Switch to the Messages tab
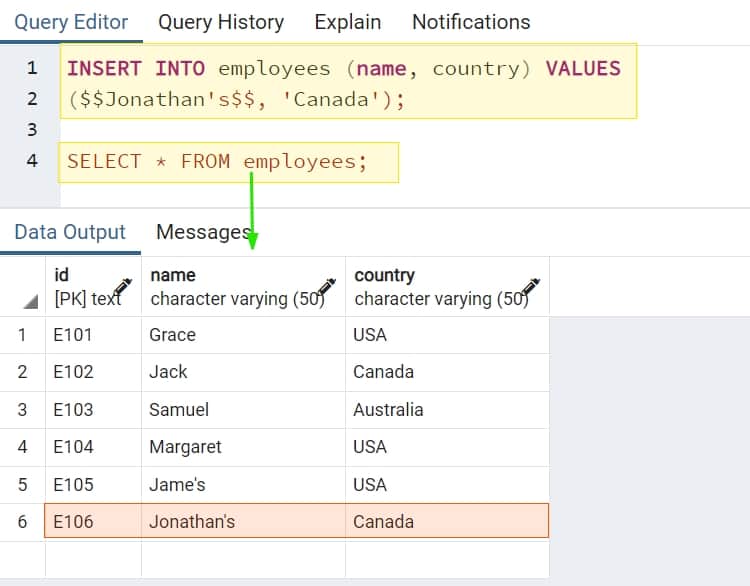Viewport: 750px width, 586px height. point(203,232)
